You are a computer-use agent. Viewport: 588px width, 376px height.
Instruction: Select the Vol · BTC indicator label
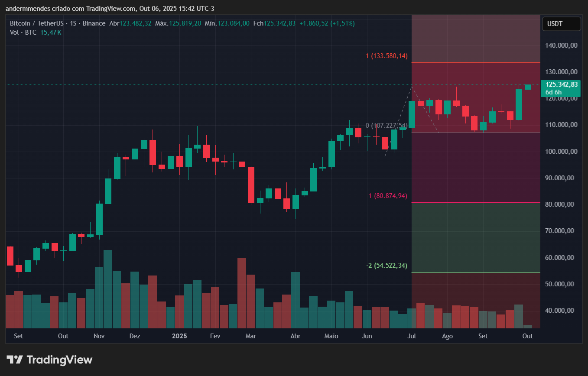coord(24,32)
